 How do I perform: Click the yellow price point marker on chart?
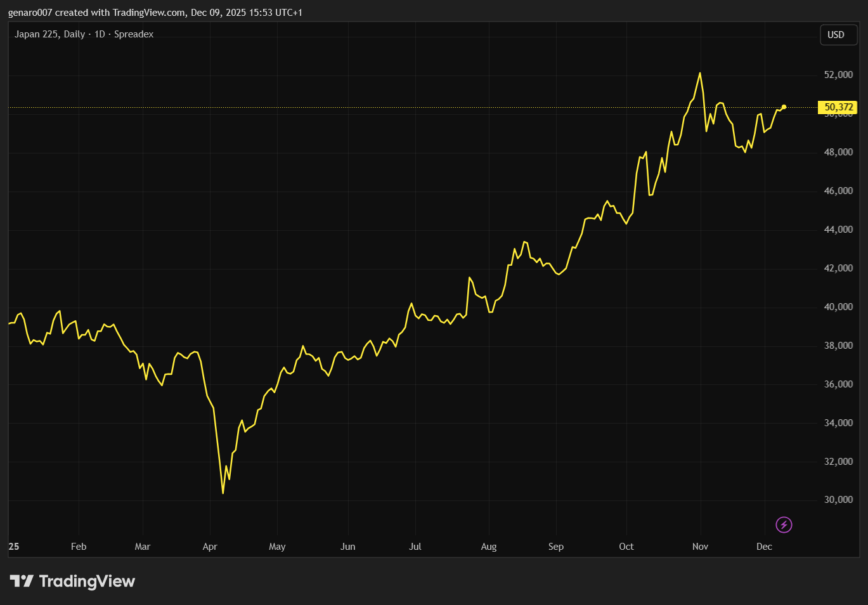(x=784, y=107)
